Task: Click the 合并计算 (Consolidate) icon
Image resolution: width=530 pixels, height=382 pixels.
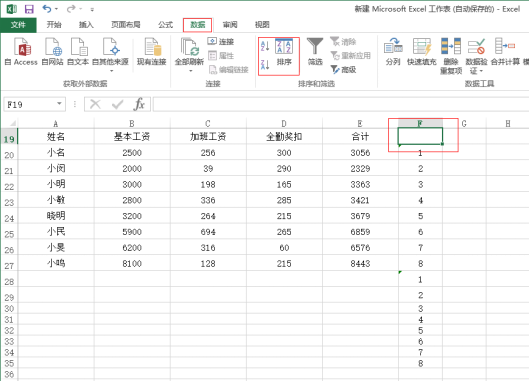Action: pos(505,52)
